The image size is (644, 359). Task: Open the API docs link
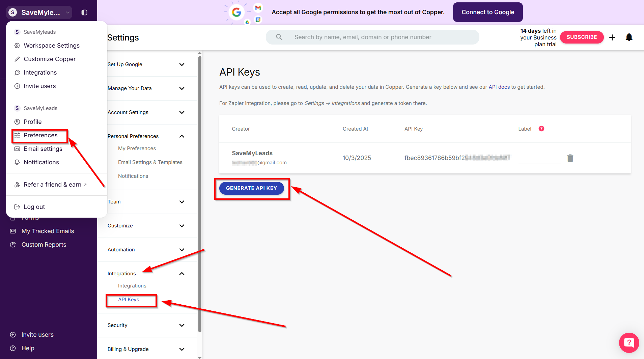coord(499,87)
